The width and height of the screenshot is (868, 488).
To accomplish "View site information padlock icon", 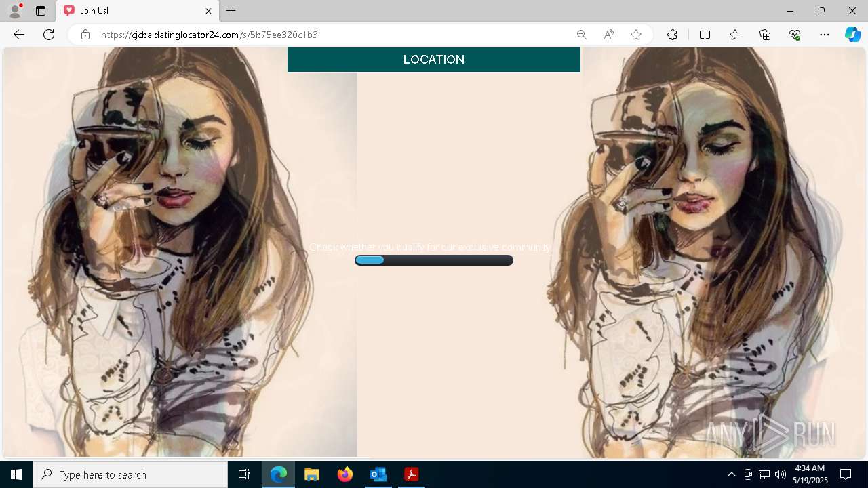I will click(85, 35).
